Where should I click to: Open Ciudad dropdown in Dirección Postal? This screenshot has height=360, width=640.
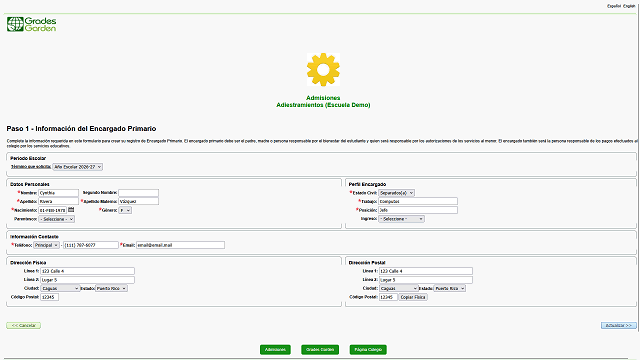click(x=399, y=289)
